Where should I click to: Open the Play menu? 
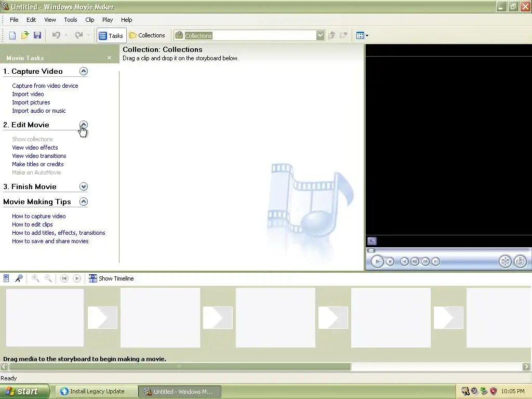pyautogui.click(x=108, y=20)
